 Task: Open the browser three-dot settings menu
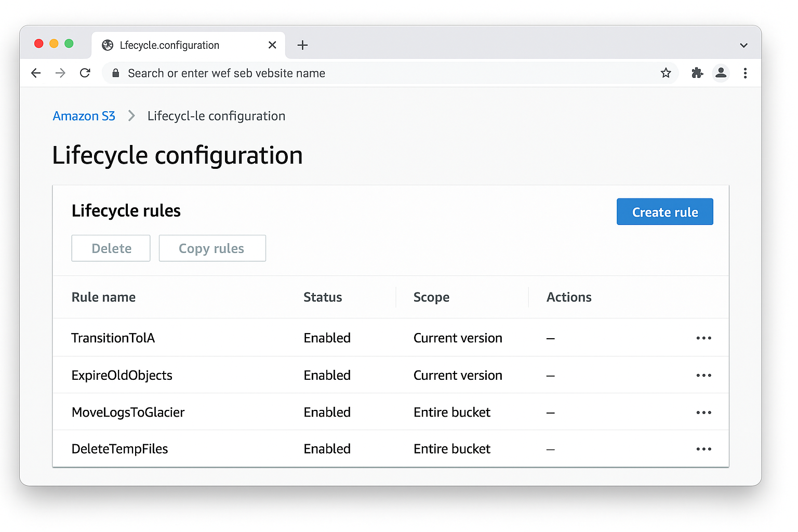(x=746, y=73)
